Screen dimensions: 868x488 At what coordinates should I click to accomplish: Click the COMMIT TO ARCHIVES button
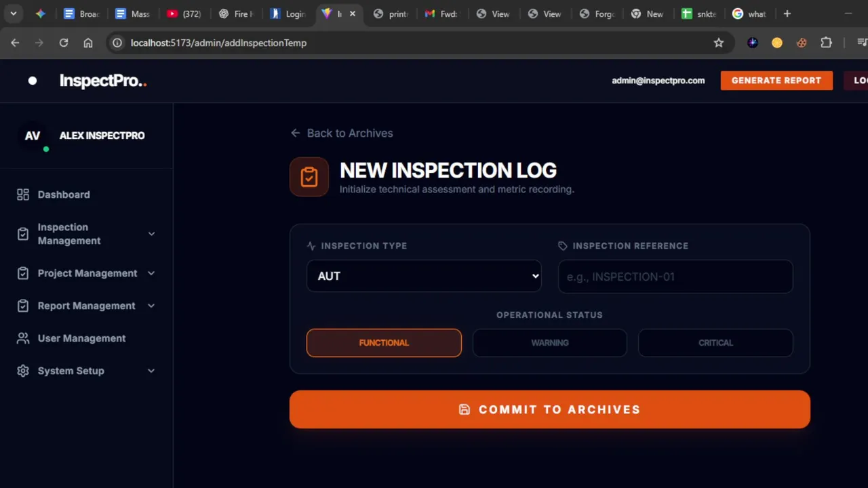click(550, 409)
